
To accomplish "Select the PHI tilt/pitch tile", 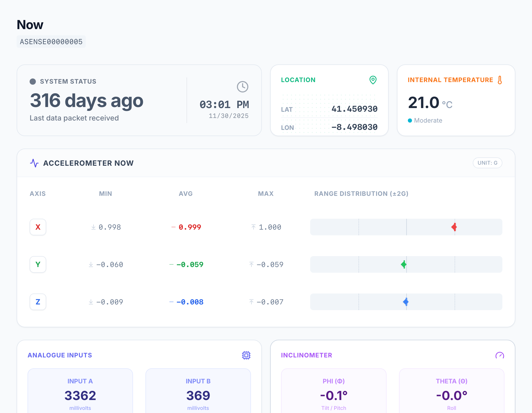I will tap(334, 391).
